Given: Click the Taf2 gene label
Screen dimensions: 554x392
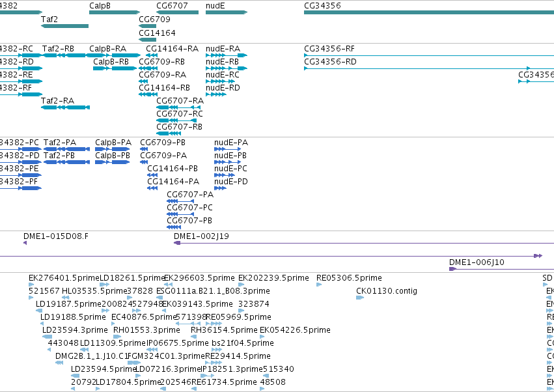Looking at the screenshot, I should [49, 19].
